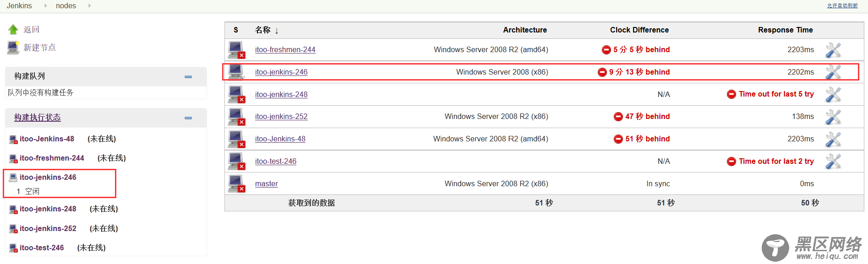The width and height of the screenshot is (868, 264).
Task: Open itoo-jenkins-252 in executor status sidebar
Action: pos(48,228)
